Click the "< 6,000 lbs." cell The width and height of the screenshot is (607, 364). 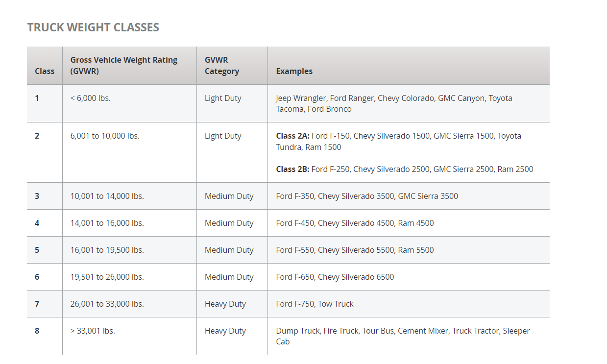[91, 98]
